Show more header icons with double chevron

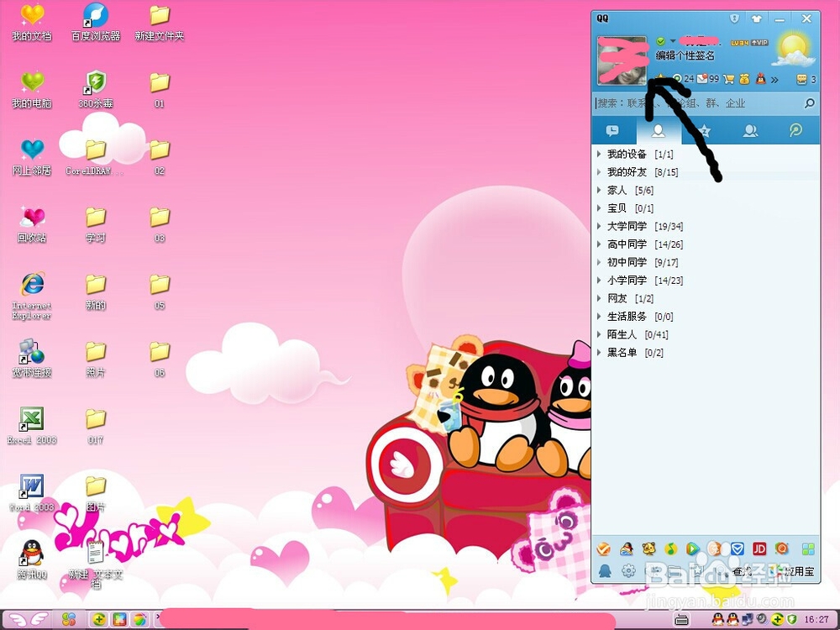click(x=774, y=80)
